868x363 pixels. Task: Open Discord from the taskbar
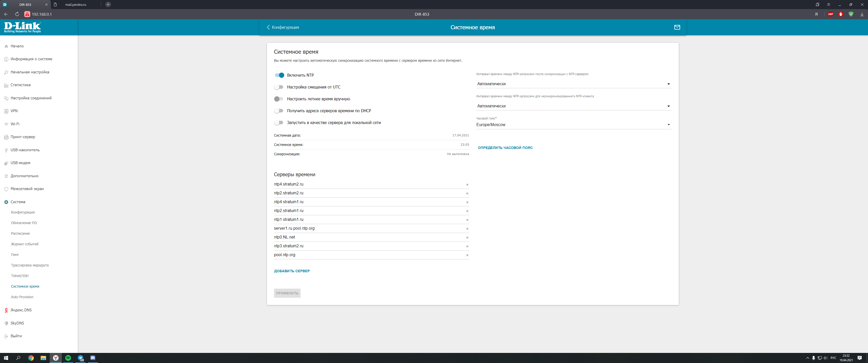(93, 358)
